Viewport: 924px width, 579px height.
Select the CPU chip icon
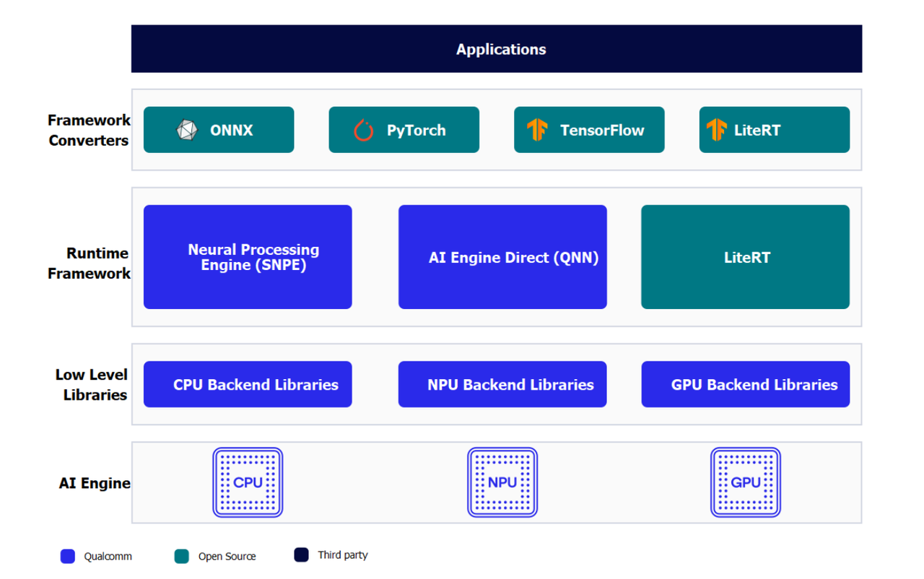tap(248, 482)
